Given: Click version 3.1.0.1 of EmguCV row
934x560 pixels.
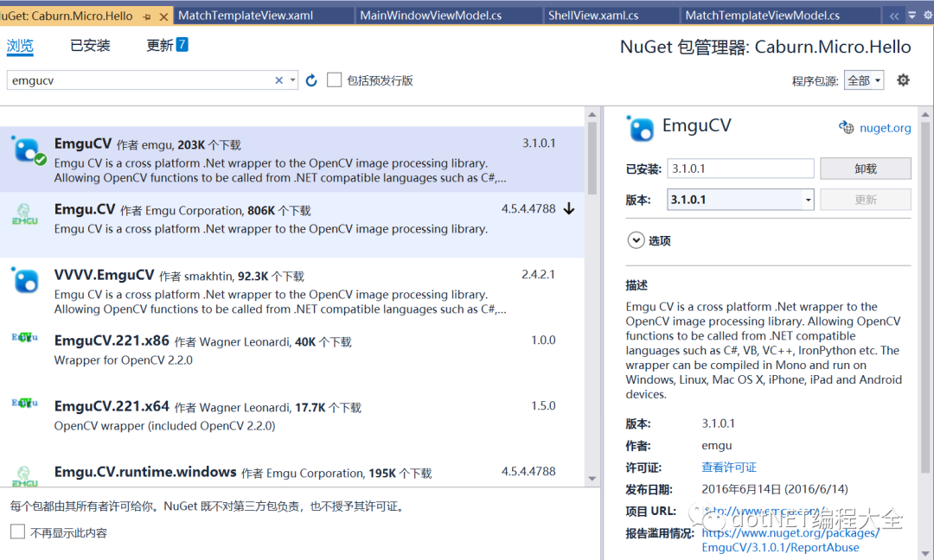Looking at the screenshot, I should pos(539,143).
